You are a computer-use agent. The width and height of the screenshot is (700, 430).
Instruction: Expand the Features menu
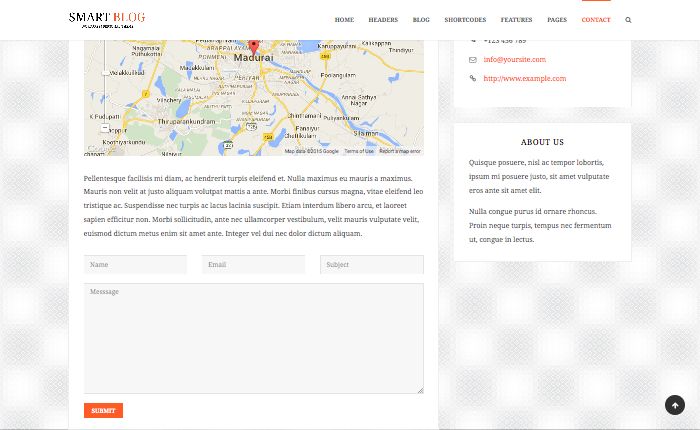click(x=516, y=20)
